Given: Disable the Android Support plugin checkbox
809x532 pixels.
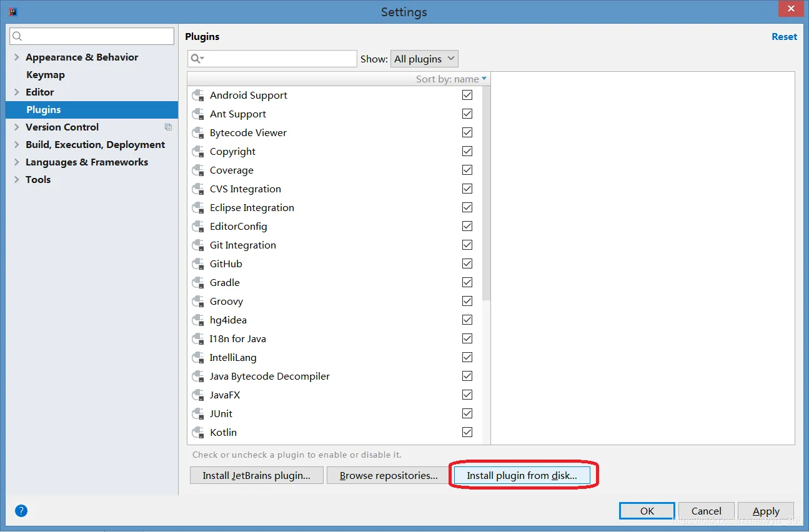Looking at the screenshot, I should pos(467,95).
